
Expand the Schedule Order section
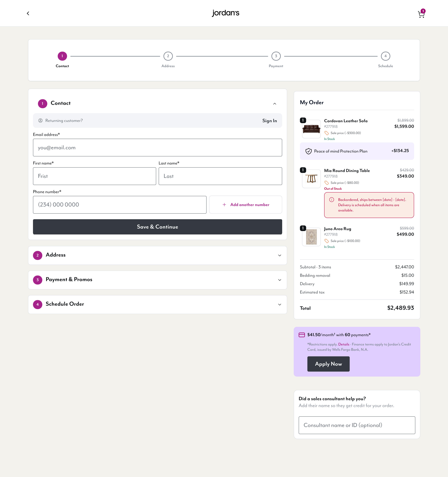pyautogui.click(x=157, y=304)
